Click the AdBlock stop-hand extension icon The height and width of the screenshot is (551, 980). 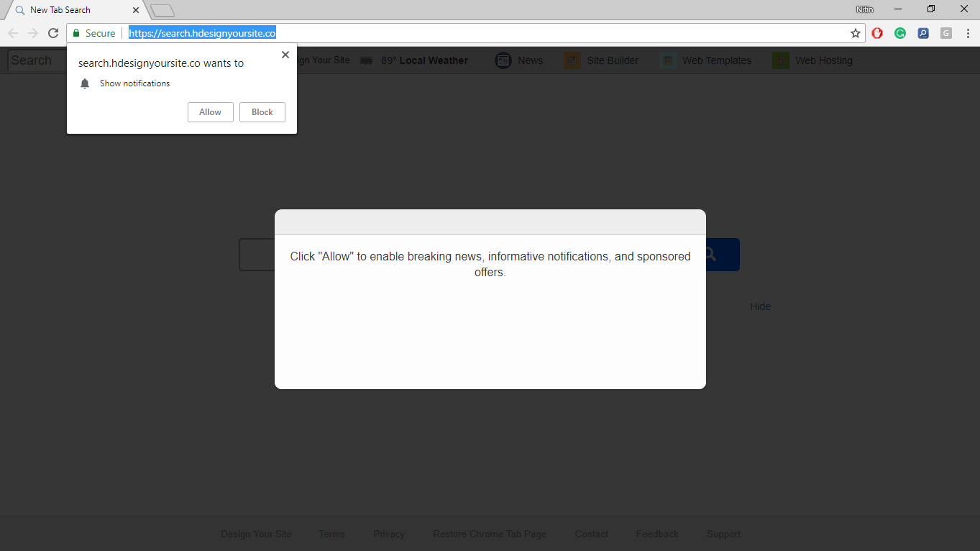pos(877,33)
